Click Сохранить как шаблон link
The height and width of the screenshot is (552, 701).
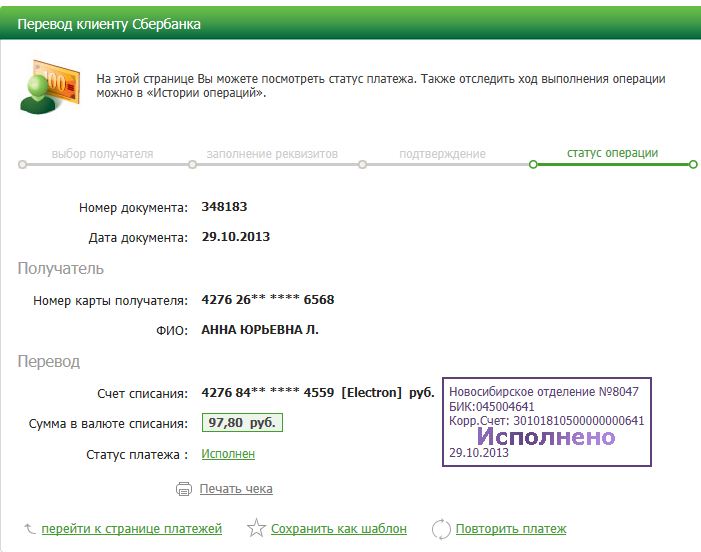coord(339,529)
